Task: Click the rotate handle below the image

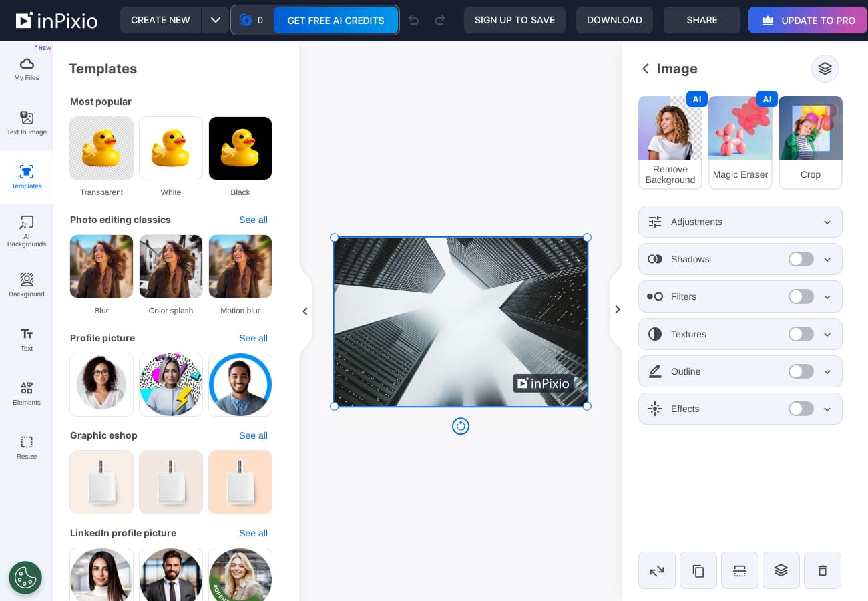Action: point(461,426)
